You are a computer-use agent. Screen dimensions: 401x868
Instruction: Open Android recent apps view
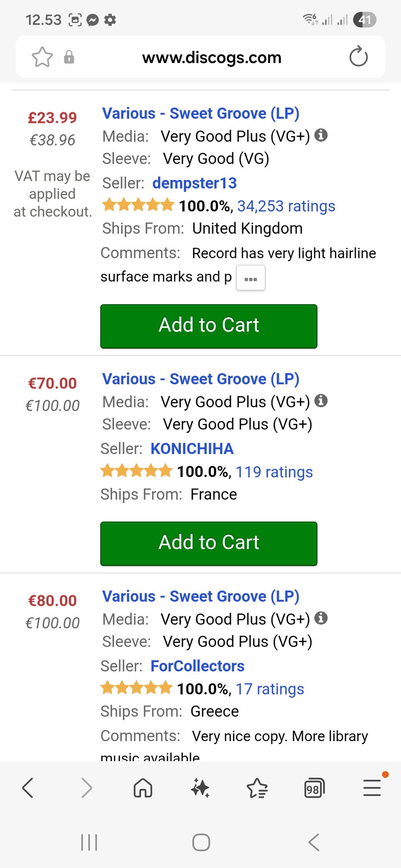89,842
